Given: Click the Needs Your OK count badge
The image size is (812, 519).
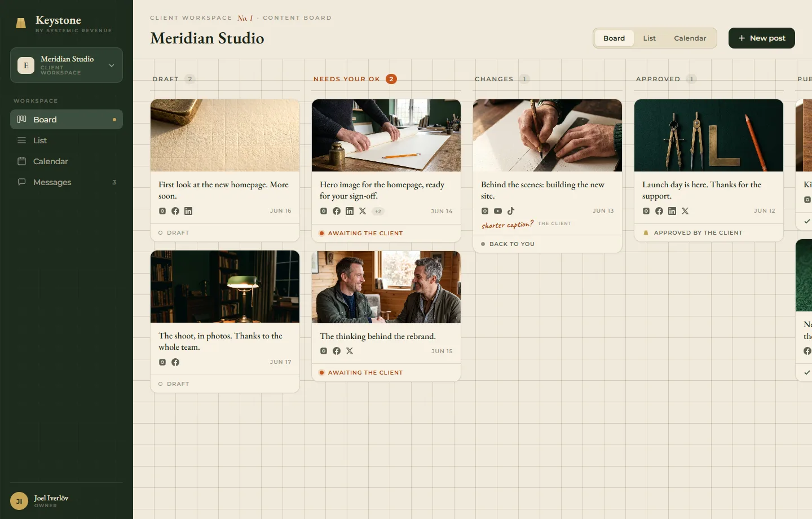Looking at the screenshot, I should point(391,79).
